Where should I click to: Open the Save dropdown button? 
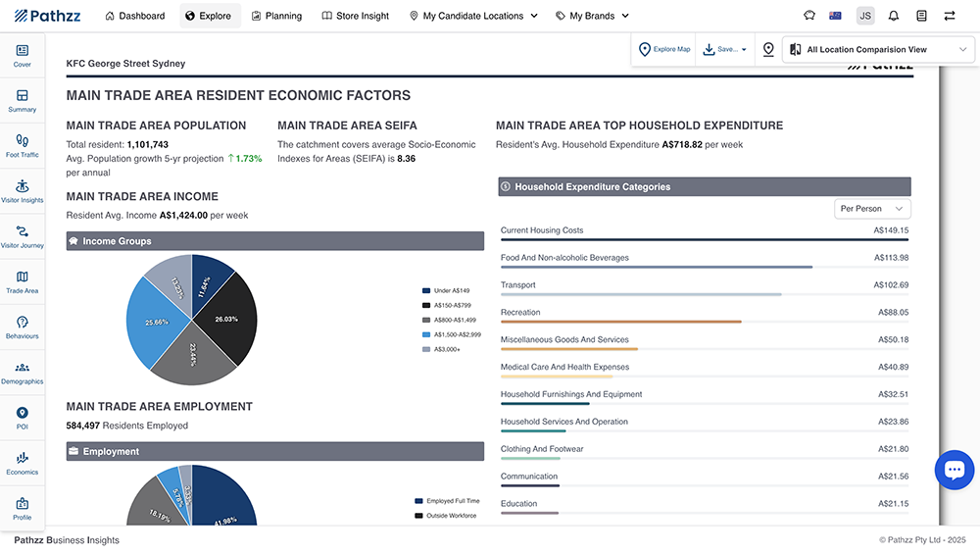point(725,49)
